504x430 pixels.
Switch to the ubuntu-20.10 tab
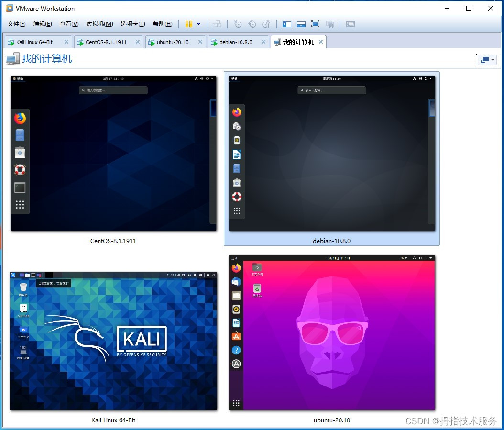tap(173, 42)
